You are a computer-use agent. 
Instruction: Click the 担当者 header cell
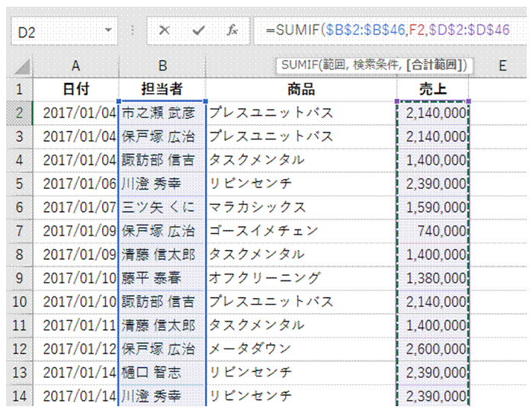[162, 89]
